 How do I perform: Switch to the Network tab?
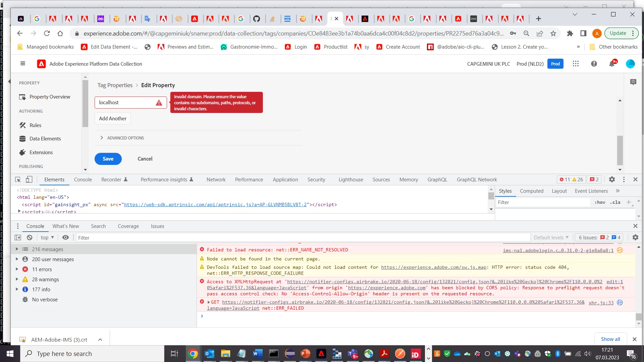216,180
